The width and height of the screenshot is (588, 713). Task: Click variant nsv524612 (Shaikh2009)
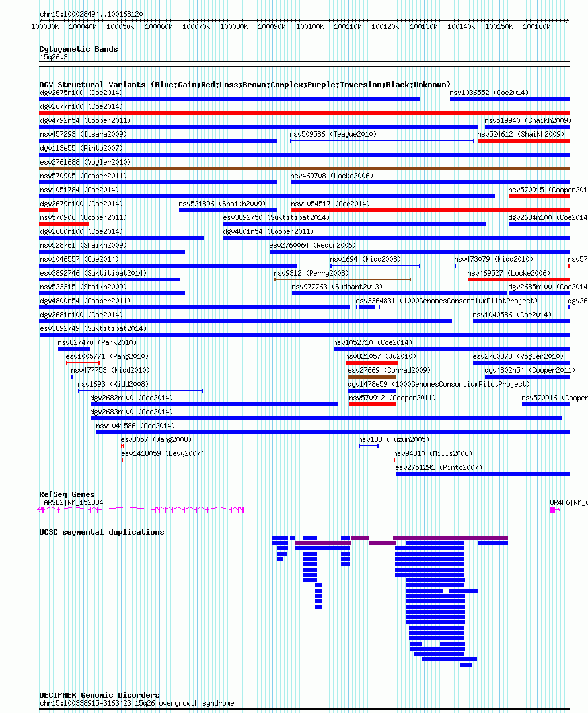click(x=521, y=135)
